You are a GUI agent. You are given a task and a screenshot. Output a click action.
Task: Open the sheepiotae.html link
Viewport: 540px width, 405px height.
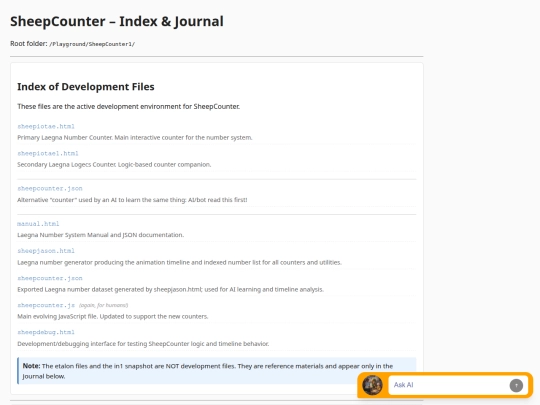pos(46,126)
